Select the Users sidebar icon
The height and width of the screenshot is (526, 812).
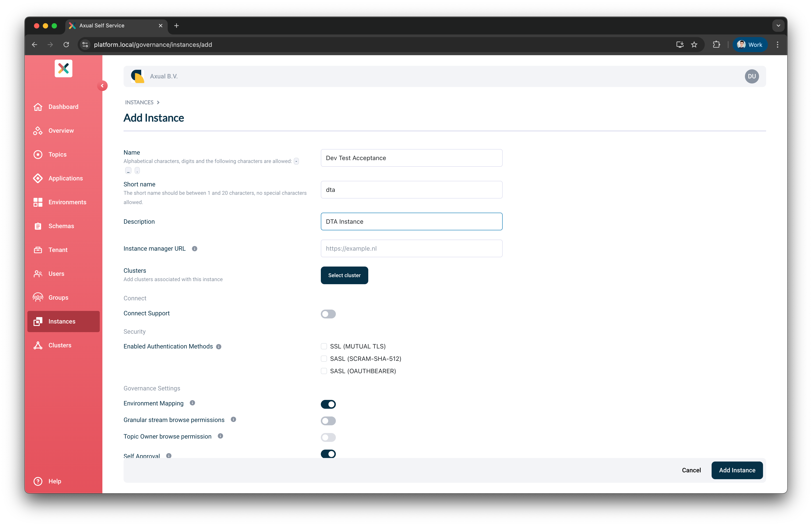point(38,273)
